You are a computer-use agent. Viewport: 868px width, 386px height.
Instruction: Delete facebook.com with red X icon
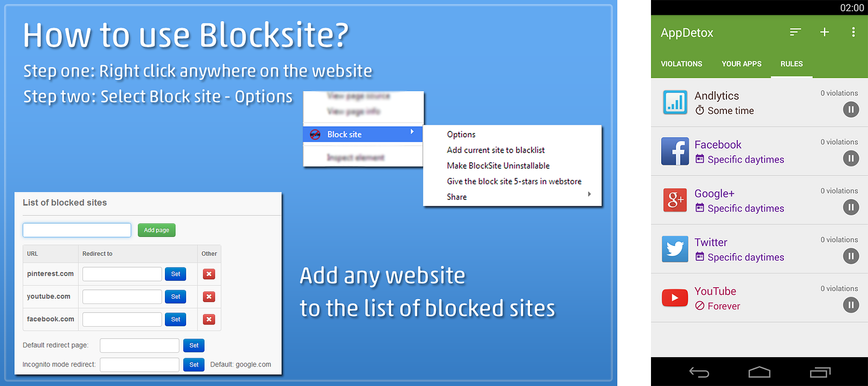pyautogui.click(x=209, y=319)
